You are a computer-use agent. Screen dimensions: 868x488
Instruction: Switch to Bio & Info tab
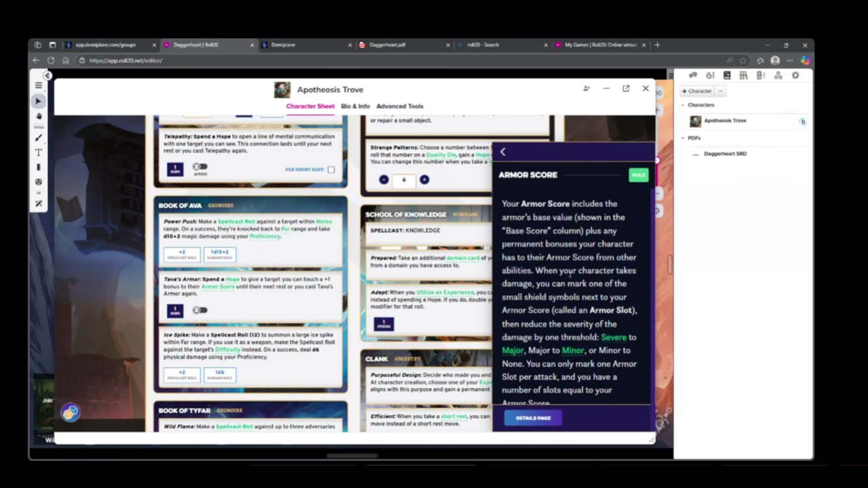click(x=355, y=106)
